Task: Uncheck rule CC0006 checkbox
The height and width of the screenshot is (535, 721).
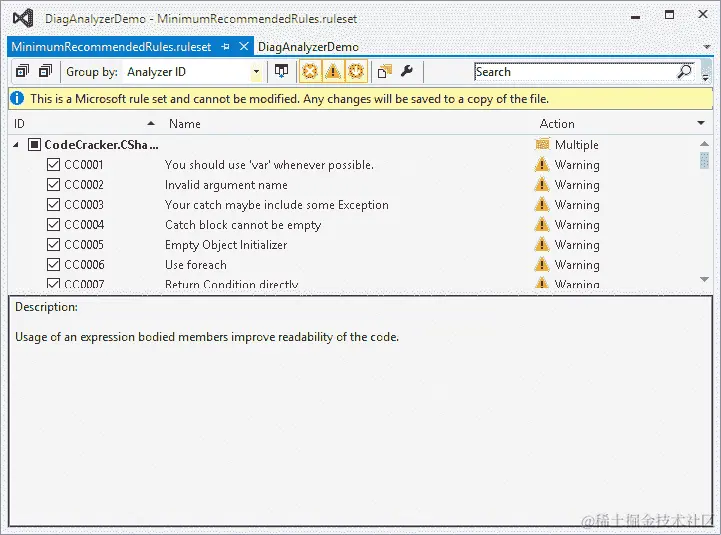Action: click(53, 265)
